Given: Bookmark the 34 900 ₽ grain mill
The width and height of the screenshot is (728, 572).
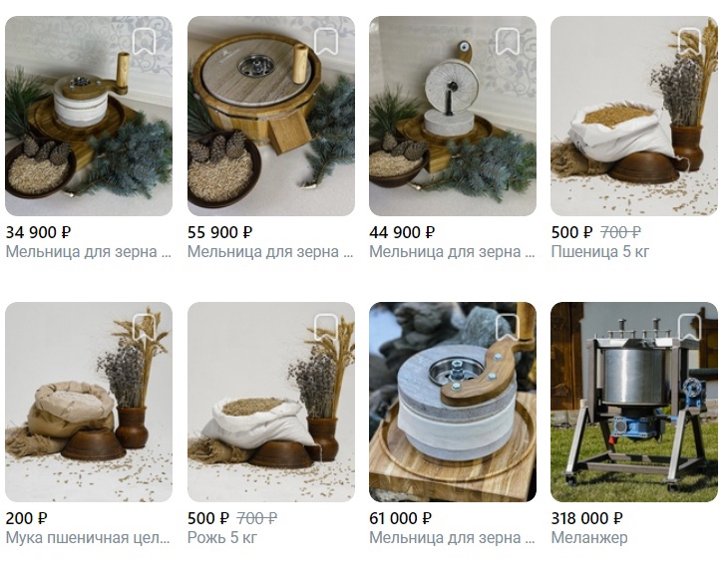Looking at the screenshot, I should tap(144, 41).
